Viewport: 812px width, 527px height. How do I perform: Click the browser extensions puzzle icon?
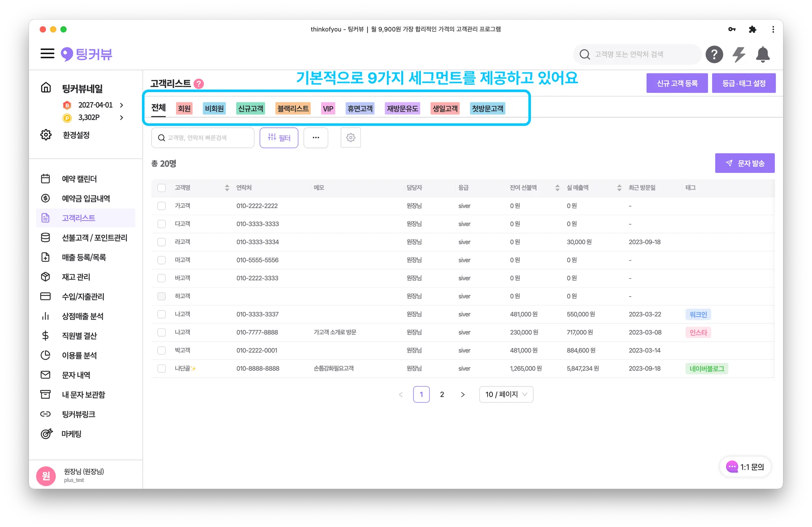pyautogui.click(x=752, y=29)
